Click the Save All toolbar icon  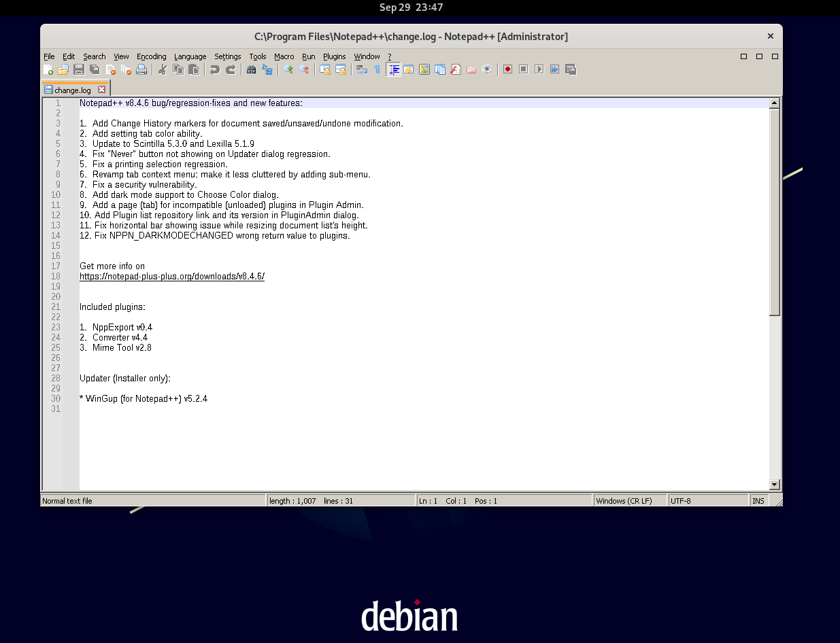point(95,69)
